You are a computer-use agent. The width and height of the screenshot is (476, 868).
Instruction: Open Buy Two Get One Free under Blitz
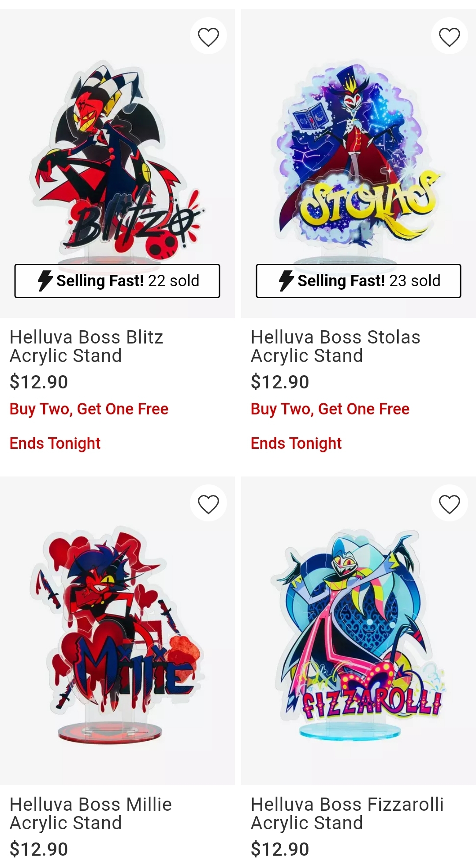click(89, 409)
